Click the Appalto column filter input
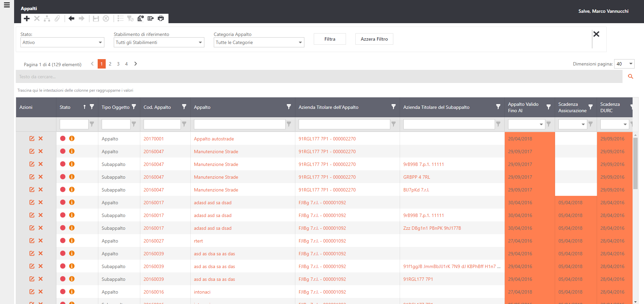 [x=240, y=124]
